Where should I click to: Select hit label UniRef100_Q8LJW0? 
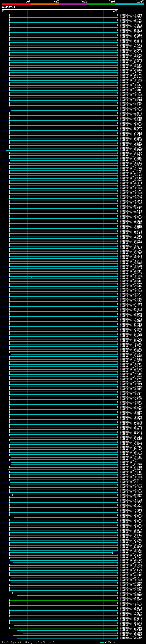pyautogui.click(x=131, y=349)
